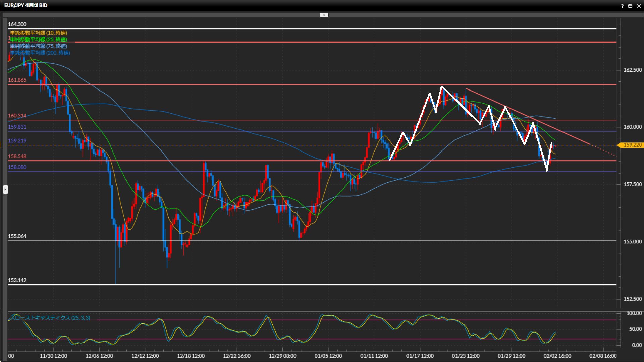Click the slow stochastics indicator label
Viewport: 644px width, 362px height.
[x=50, y=318]
